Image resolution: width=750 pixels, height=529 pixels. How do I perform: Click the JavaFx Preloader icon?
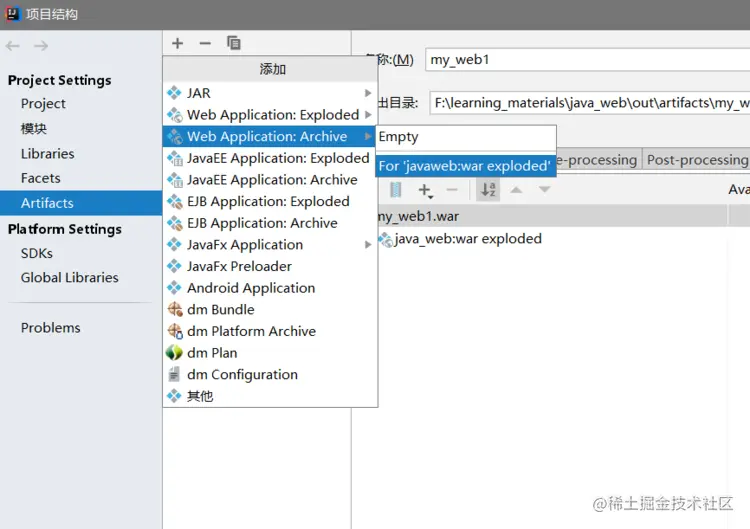pos(174,266)
